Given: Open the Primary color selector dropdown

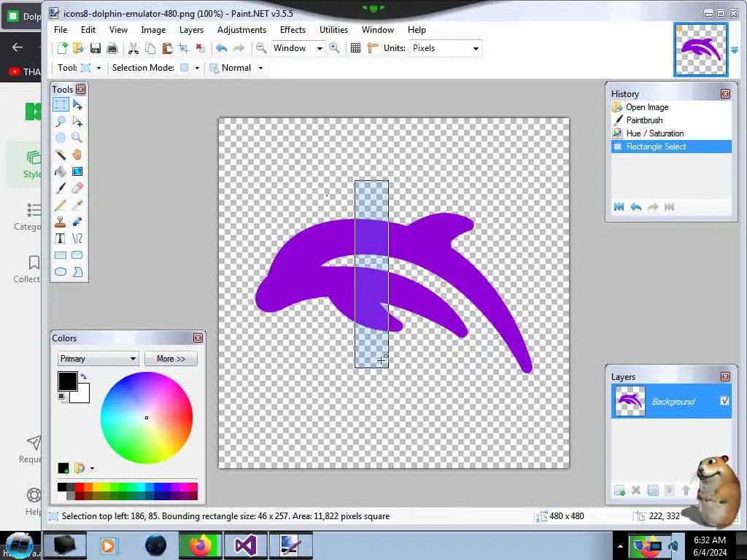Looking at the screenshot, I should (x=98, y=359).
